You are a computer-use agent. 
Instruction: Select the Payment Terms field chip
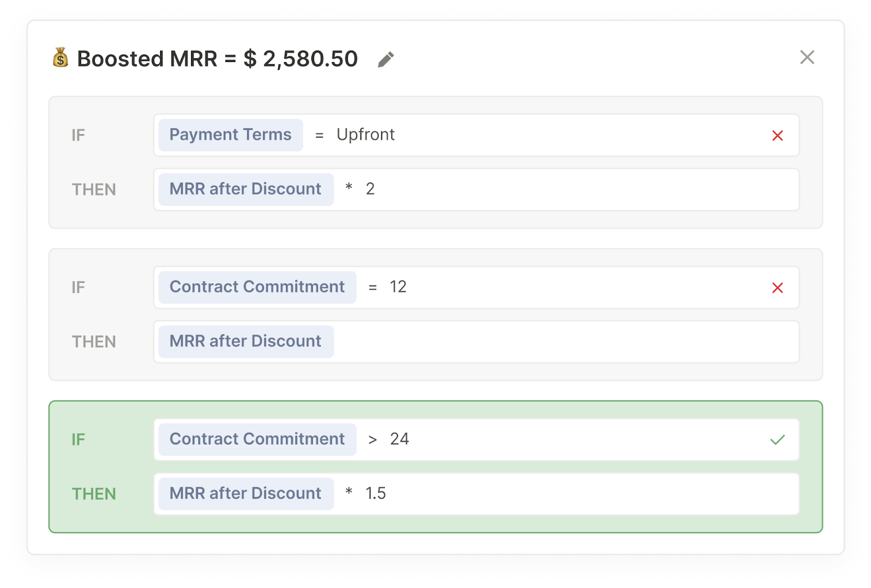(x=231, y=135)
